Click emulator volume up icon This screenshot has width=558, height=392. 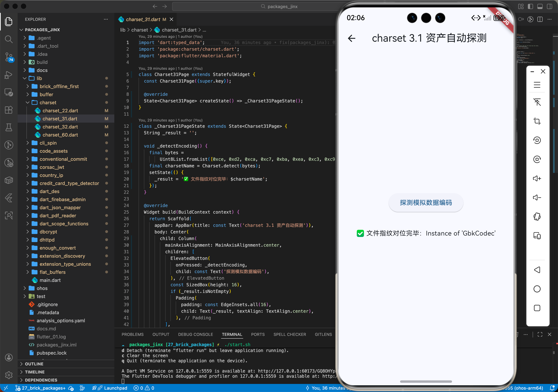tap(537, 178)
